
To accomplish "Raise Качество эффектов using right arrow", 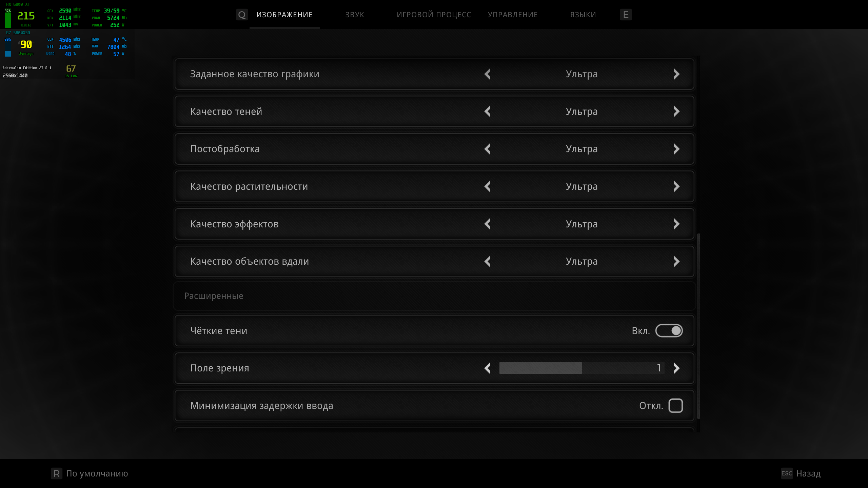I will [676, 224].
